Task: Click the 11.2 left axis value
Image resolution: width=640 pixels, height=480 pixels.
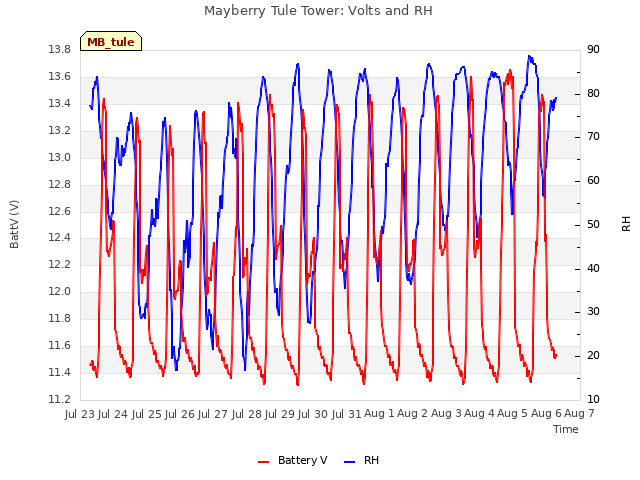Action: 60,400
